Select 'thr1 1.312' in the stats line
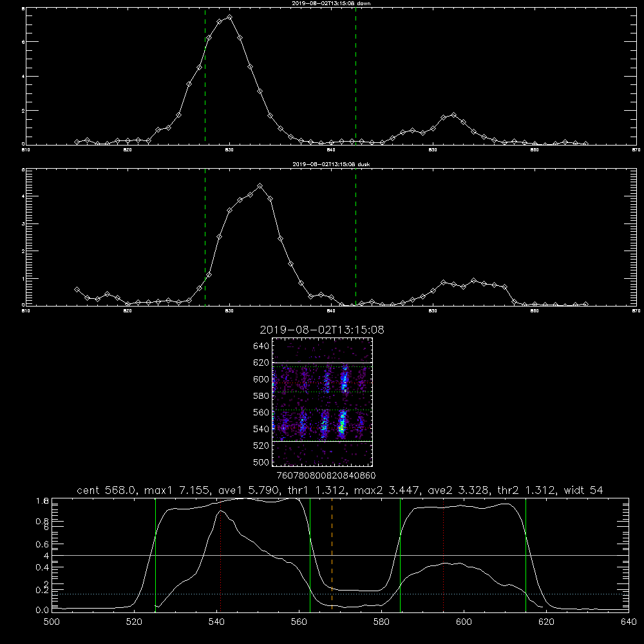 317,490
